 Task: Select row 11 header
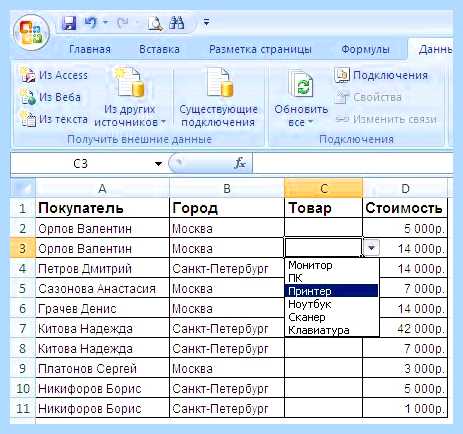click(x=23, y=408)
